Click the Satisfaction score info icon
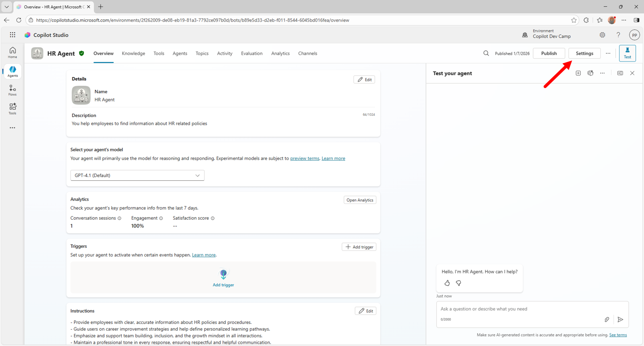Screen dimensions: 644x346 213,218
